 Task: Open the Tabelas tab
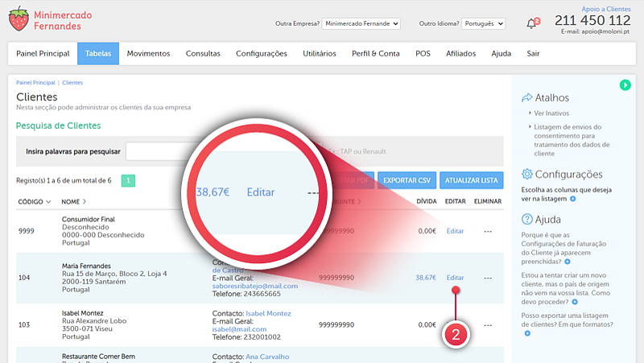[x=98, y=53]
